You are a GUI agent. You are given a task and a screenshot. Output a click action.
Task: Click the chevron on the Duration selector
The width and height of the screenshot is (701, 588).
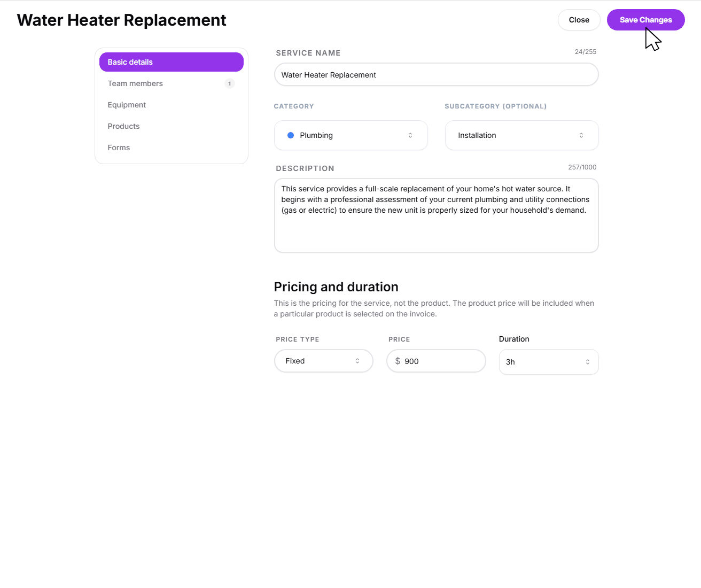587,362
